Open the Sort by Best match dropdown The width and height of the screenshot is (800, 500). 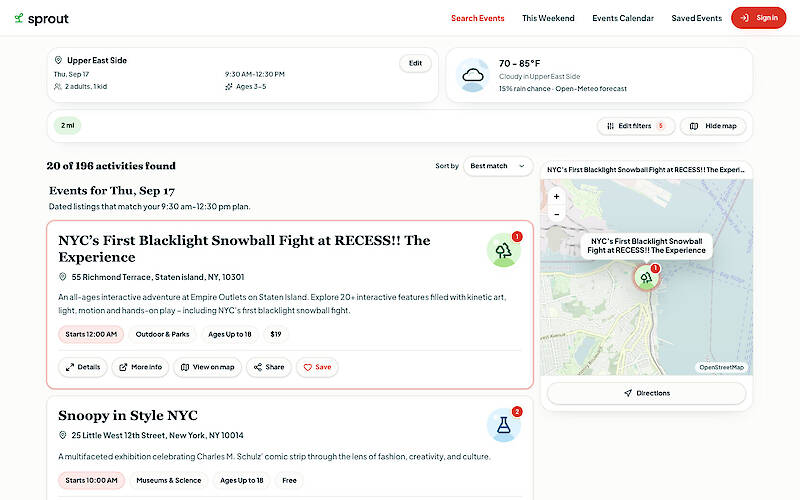tap(497, 166)
